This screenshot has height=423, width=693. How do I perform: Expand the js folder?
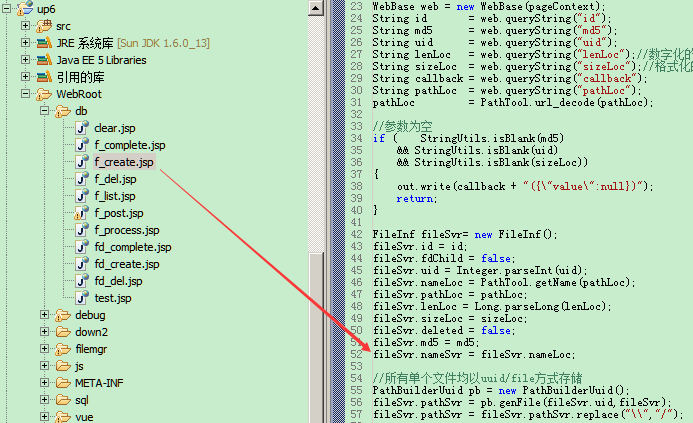[x=44, y=366]
